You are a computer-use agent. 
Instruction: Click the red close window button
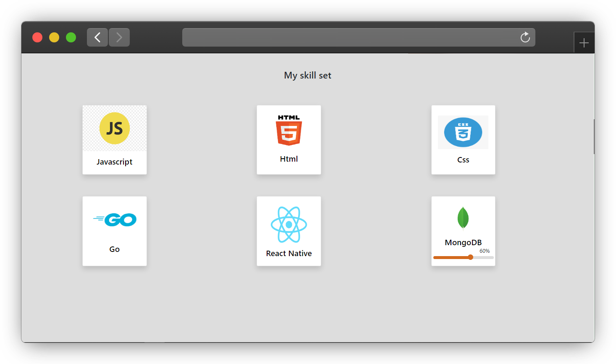[37, 37]
